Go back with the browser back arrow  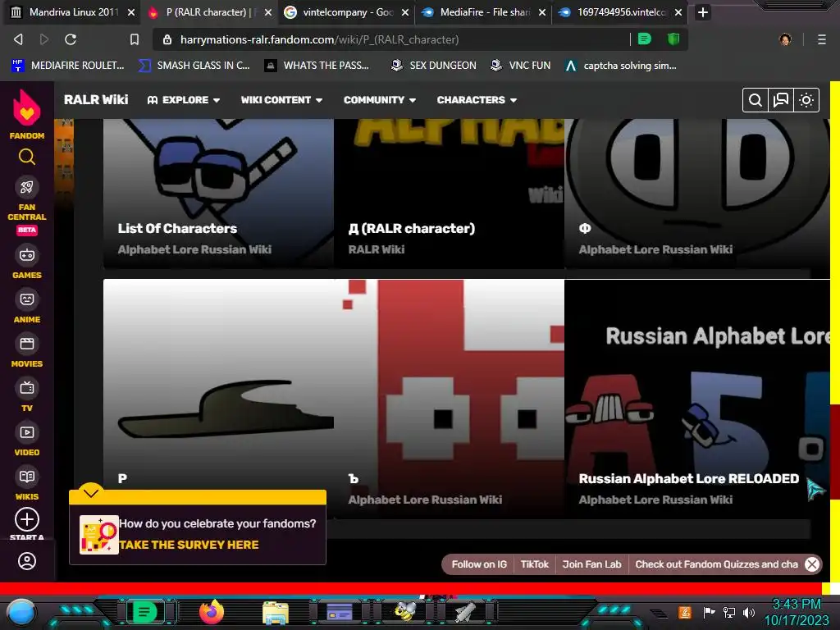[18, 39]
